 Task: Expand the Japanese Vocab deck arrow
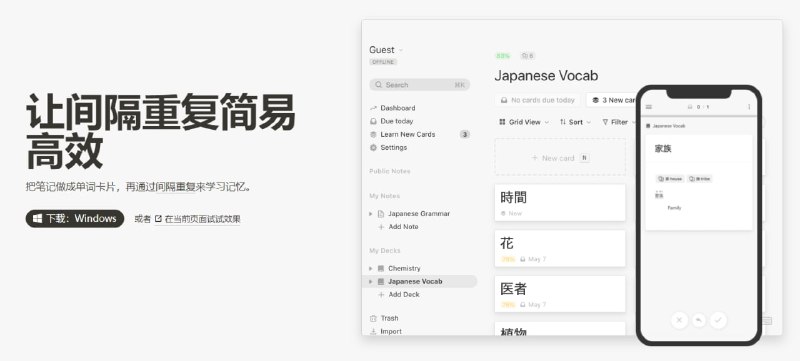371,281
